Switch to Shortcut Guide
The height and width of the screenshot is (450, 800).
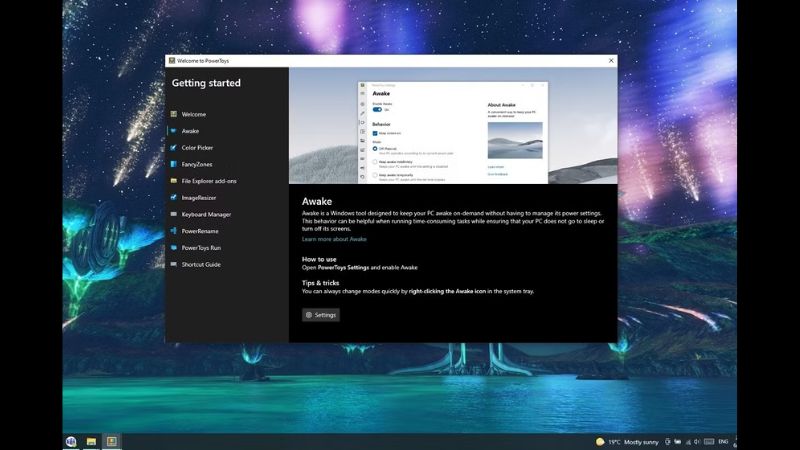coord(200,264)
